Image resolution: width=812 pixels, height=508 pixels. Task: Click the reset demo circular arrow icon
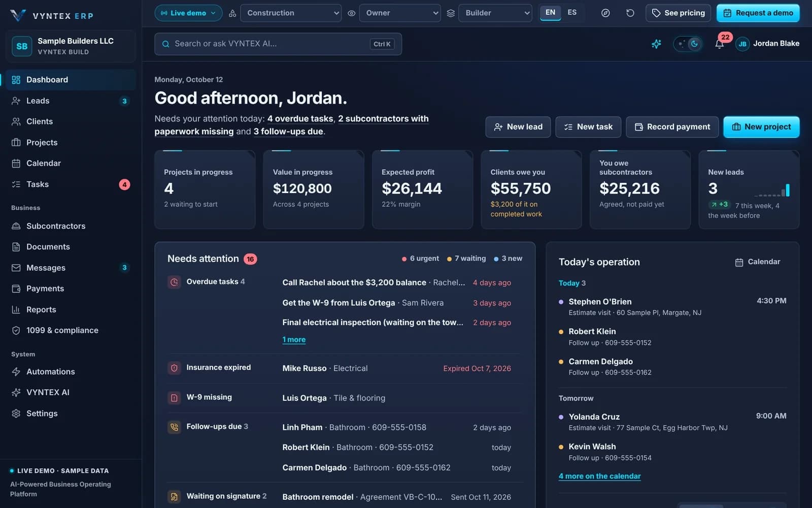pos(630,13)
